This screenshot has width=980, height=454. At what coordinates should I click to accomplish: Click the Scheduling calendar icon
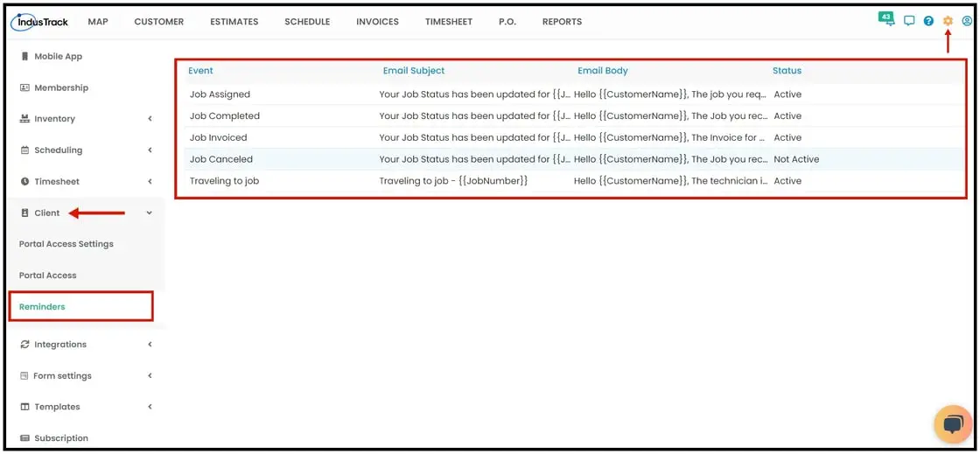click(x=25, y=150)
